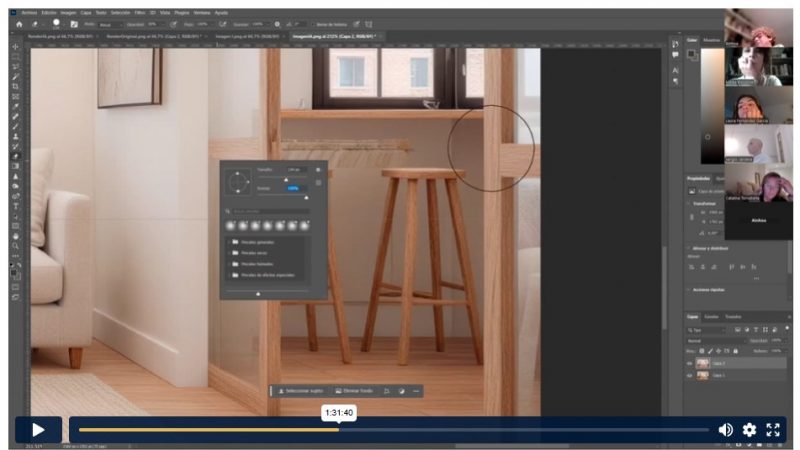Click the Eliminar fondo button
Image resolution: width=800 pixels, height=450 pixels.
coord(353,390)
